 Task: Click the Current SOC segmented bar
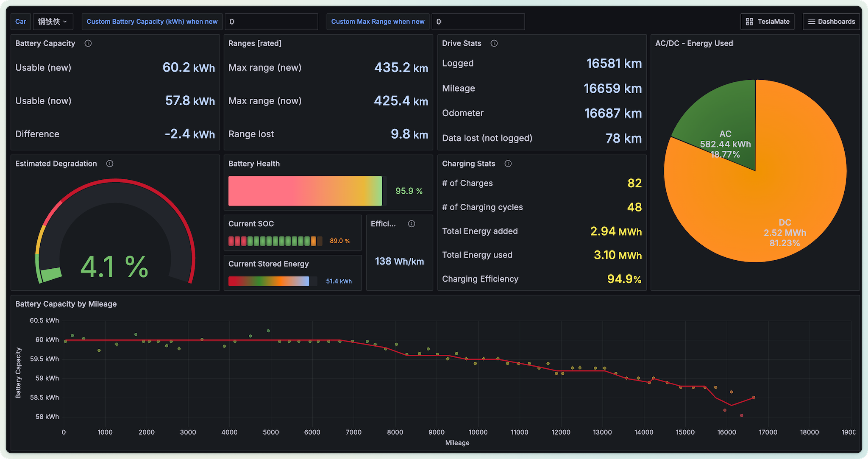click(x=275, y=241)
